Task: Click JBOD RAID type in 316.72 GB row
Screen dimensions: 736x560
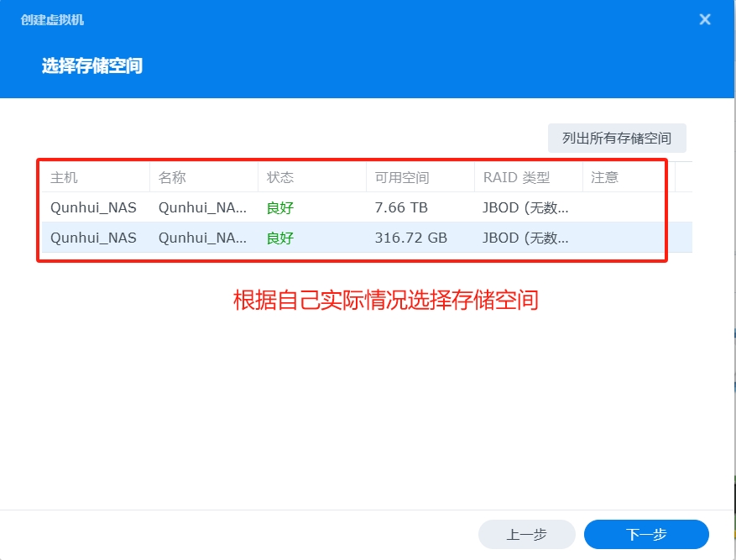Action: (525, 238)
